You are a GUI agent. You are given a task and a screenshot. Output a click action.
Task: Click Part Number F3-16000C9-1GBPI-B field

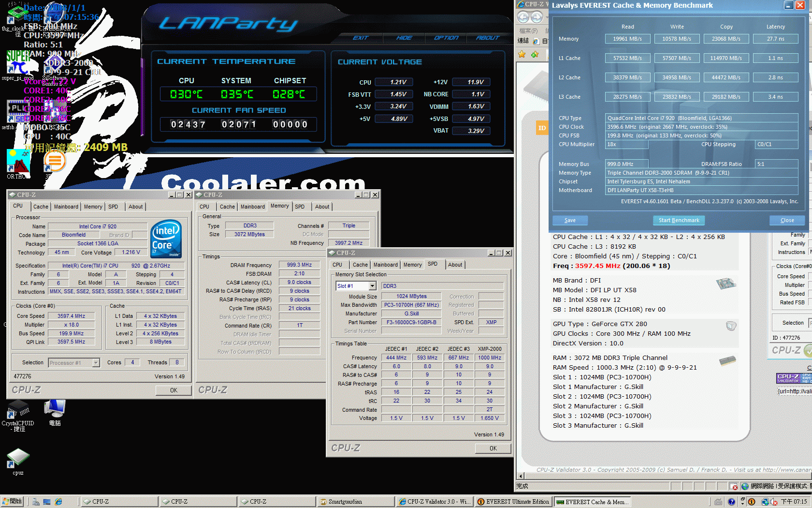coord(411,322)
